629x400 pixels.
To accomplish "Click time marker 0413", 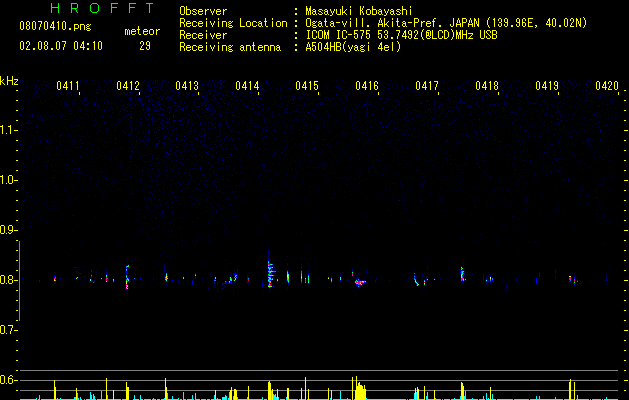I will 187,86.
